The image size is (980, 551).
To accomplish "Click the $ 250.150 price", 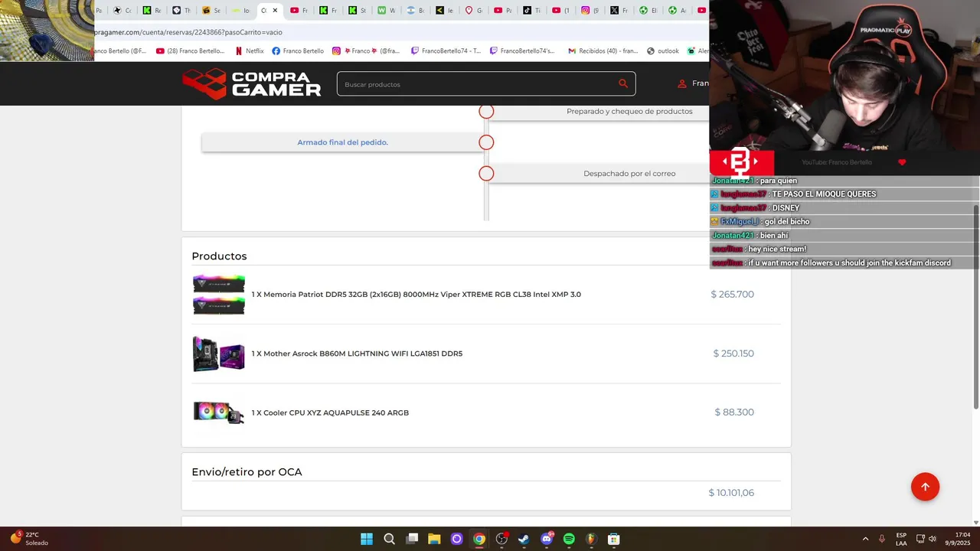I will (x=733, y=354).
